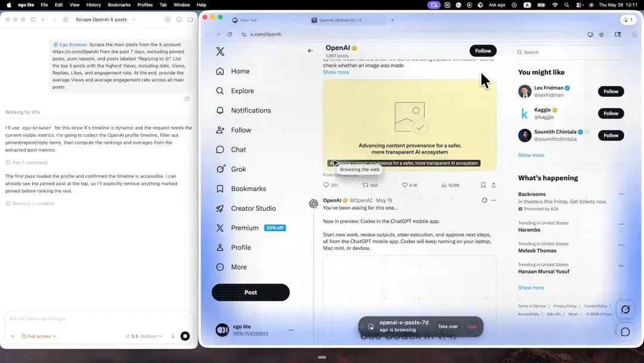Click Show more under the post text
The height and width of the screenshot is (363, 644).
(x=336, y=72)
